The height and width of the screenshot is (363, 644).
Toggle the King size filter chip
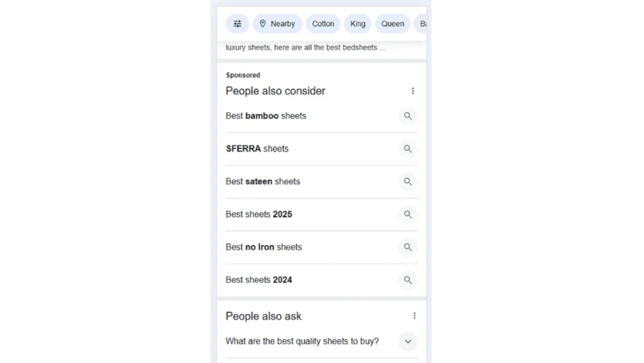click(x=357, y=24)
